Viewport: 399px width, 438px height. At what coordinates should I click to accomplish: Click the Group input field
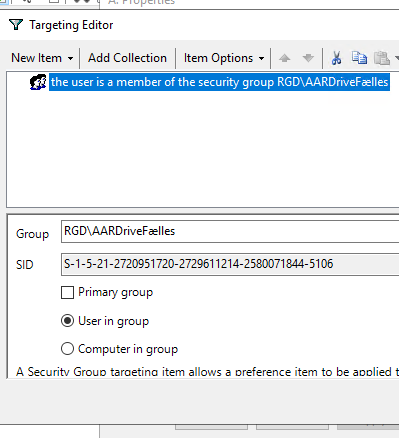point(230,231)
